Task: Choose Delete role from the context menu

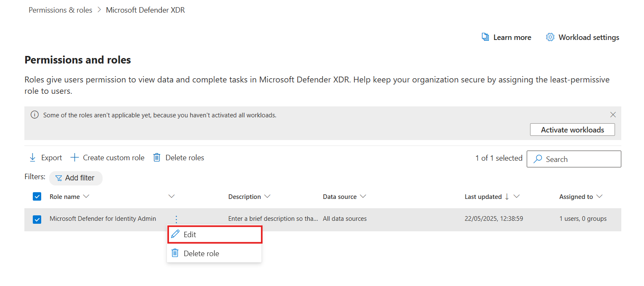Action: pos(201,253)
